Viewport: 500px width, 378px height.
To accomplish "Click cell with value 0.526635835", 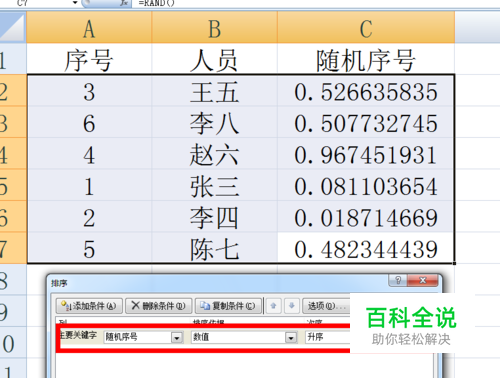I will tap(366, 91).
